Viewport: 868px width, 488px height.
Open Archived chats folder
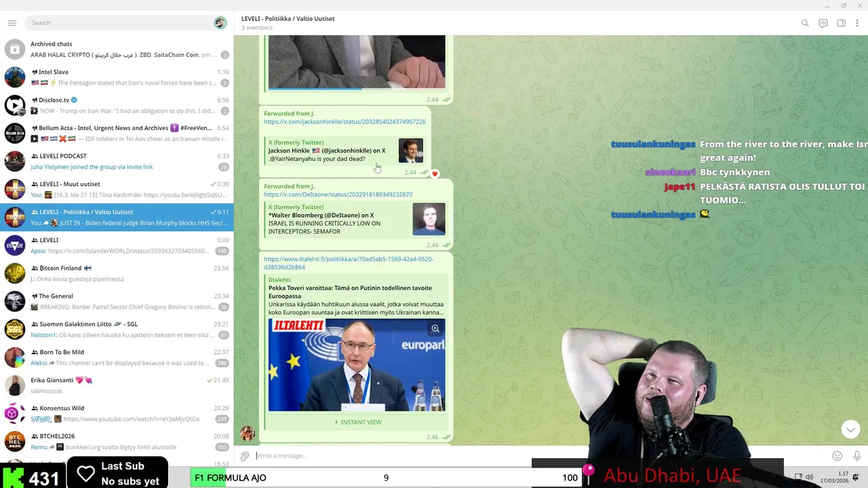coord(117,49)
